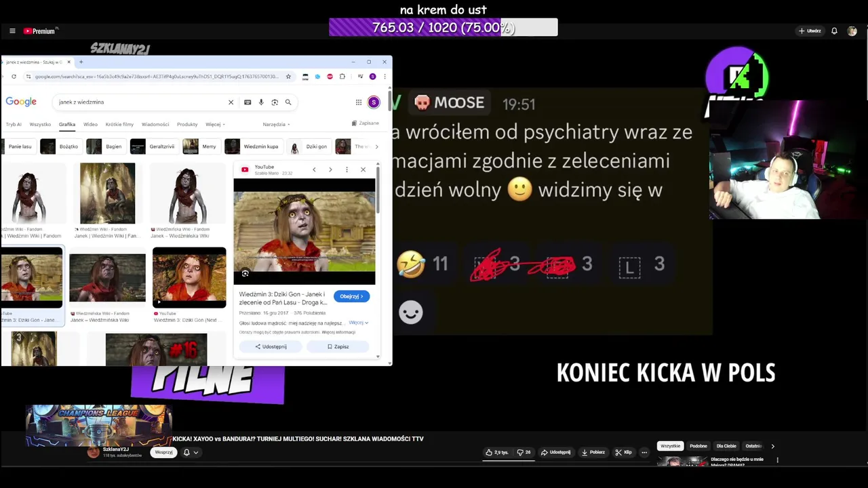Select the 'Dziki gon' filter chip
The image size is (868, 488).
309,146
